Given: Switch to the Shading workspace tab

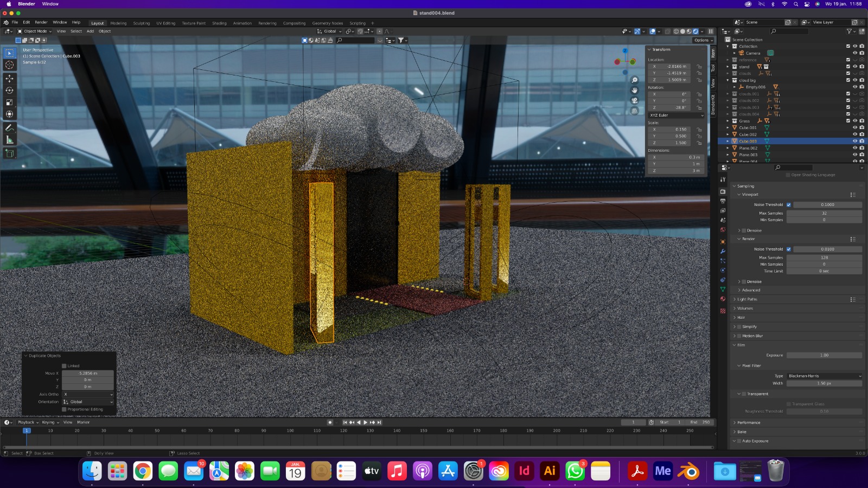Looking at the screenshot, I should [x=219, y=23].
